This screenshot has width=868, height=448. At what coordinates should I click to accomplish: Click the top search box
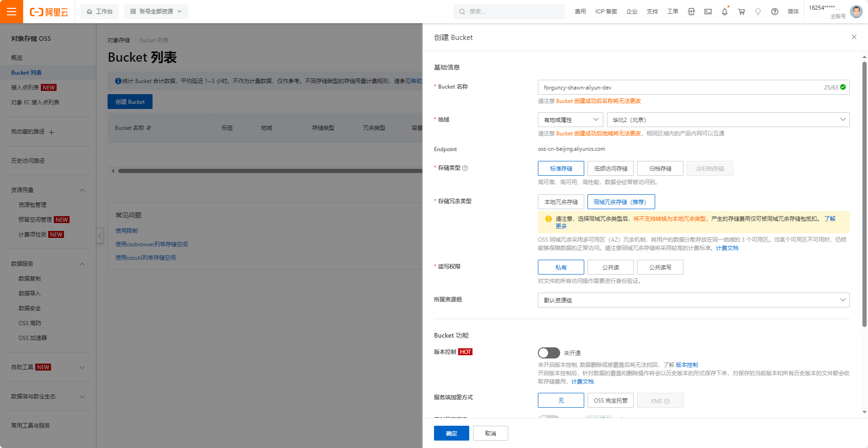(x=509, y=12)
